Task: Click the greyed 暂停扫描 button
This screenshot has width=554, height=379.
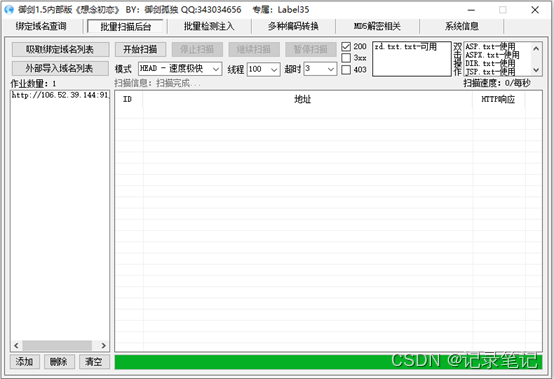Action: [311, 49]
